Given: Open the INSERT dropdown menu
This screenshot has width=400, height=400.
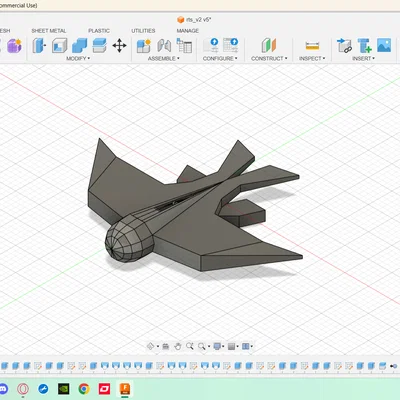Looking at the screenshot, I should point(363,58).
